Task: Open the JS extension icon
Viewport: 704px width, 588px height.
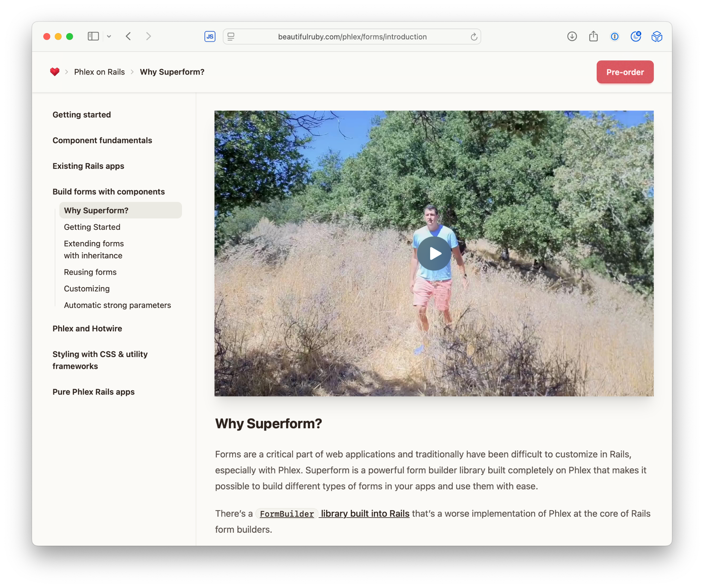Action: 210,37
